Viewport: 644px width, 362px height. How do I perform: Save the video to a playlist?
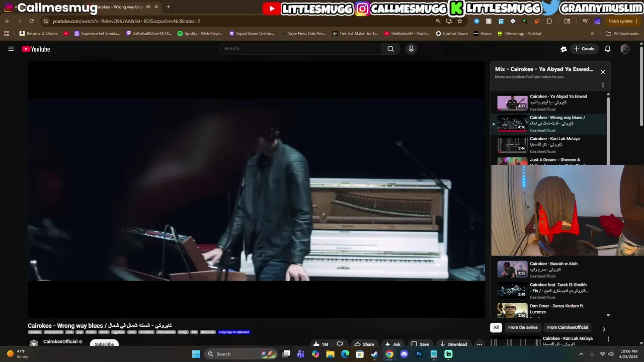click(420, 344)
